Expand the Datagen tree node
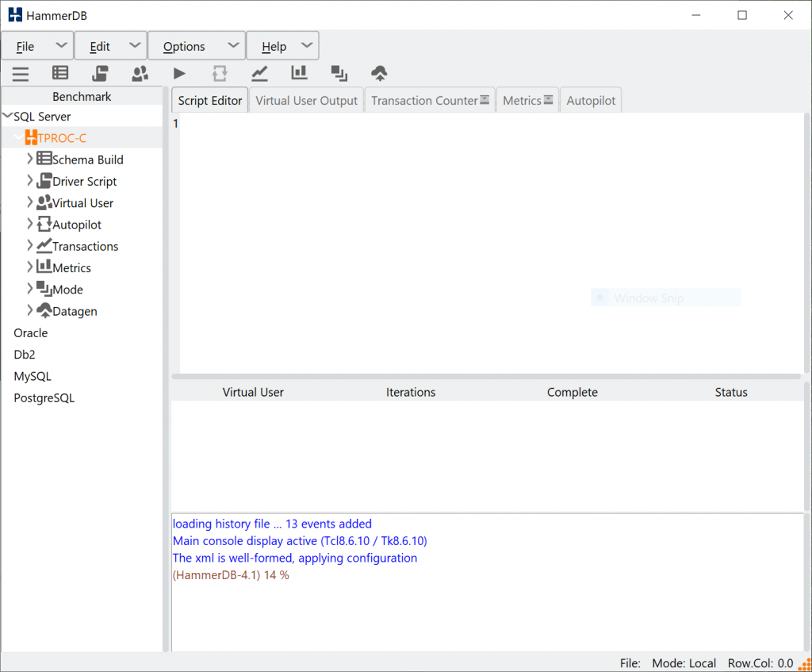This screenshot has height=672, width=812. 30,311
